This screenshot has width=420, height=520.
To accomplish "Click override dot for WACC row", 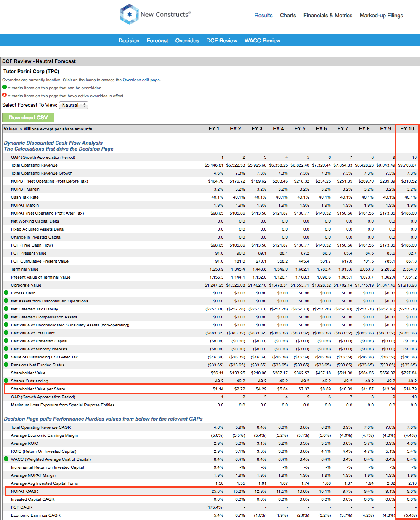I will coord(6,459).
